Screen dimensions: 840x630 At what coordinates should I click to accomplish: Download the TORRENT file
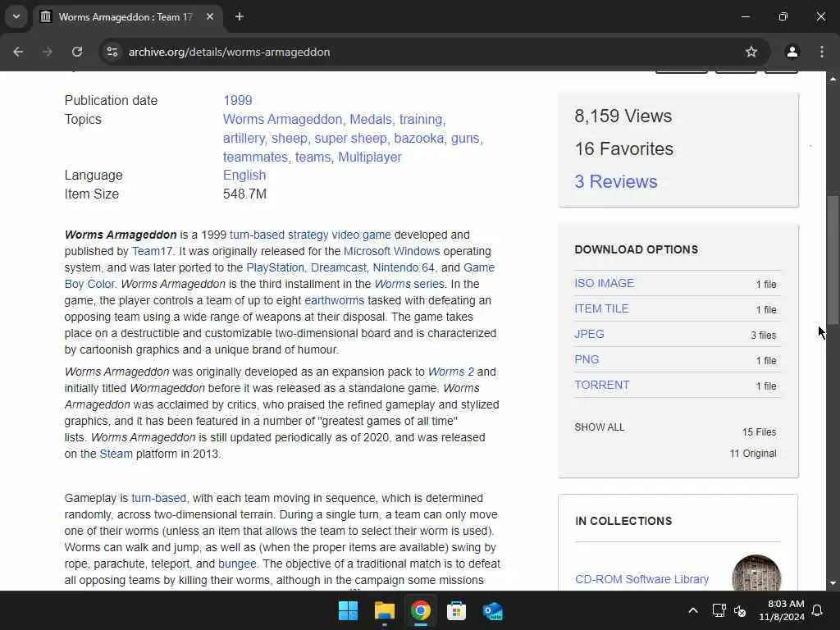point(601,386)
